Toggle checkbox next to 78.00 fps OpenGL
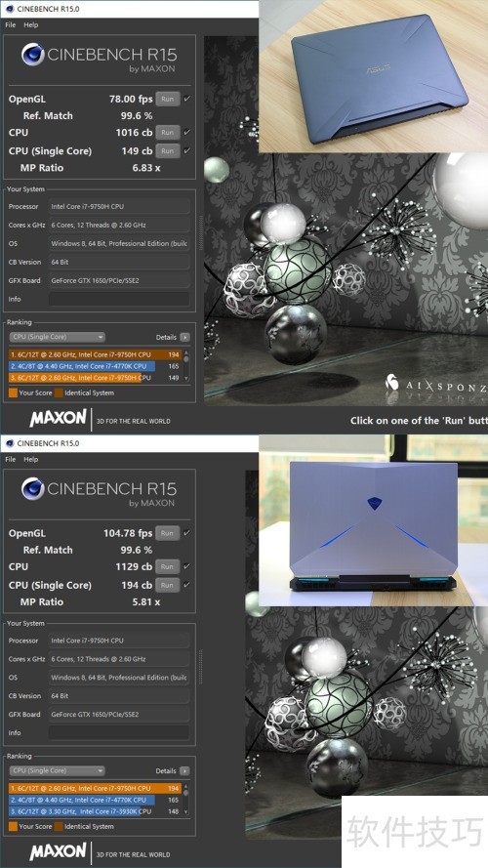 click(x=187, y=99)
